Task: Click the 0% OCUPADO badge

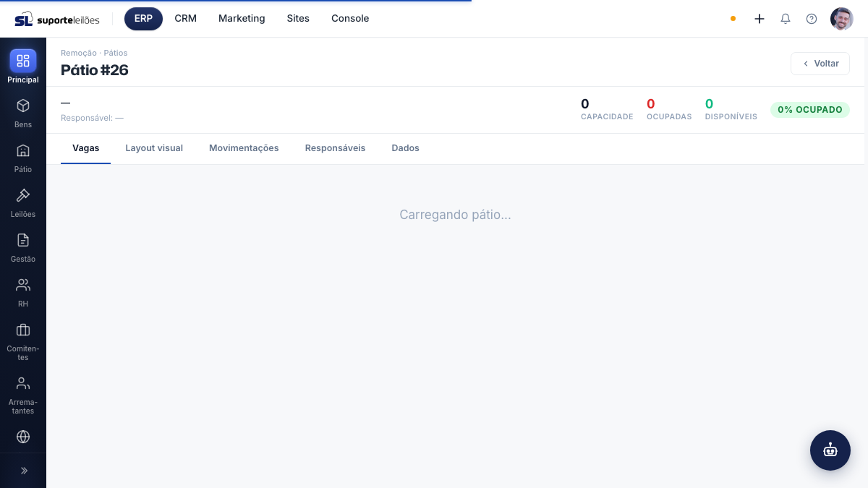Action: coord(810,110)
